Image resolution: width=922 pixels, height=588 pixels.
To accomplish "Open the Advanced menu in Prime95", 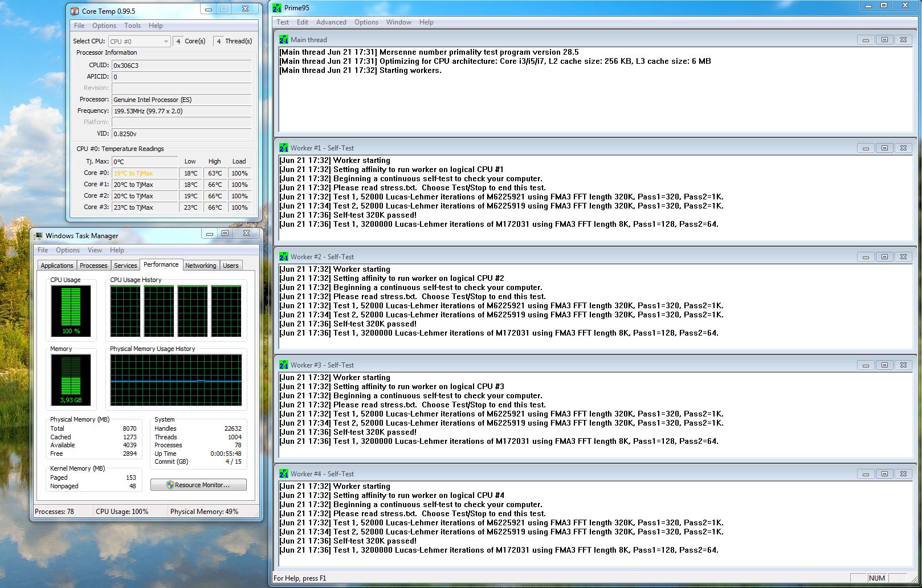I will (x=331, y=22).
